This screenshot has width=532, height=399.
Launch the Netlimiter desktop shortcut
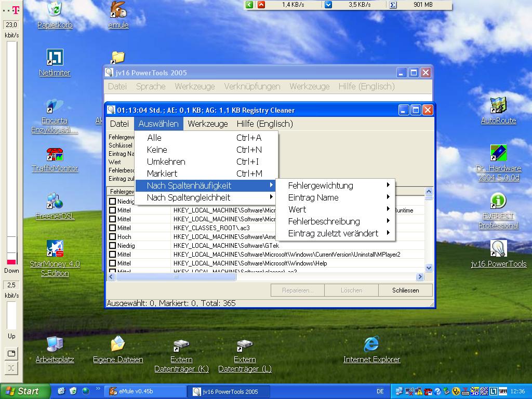(55, 63)
